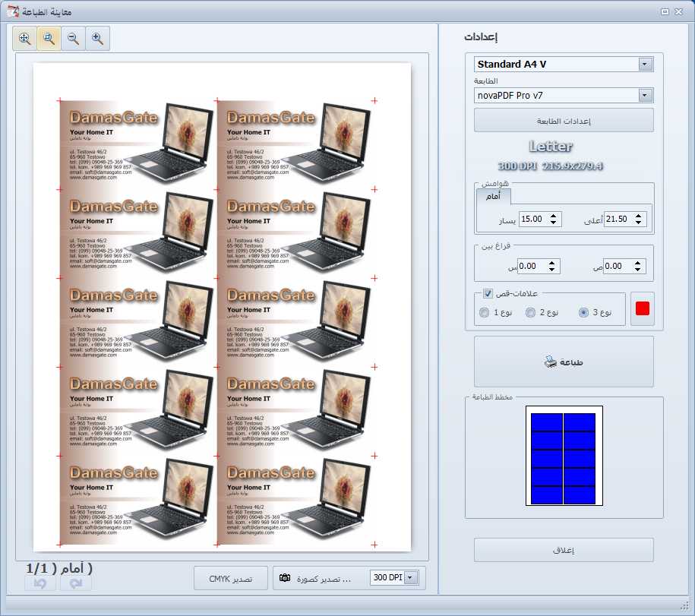Click the 300 DPI 215.9x279.4 info text
Screen dimensions: 695x616
pos(551,166)
